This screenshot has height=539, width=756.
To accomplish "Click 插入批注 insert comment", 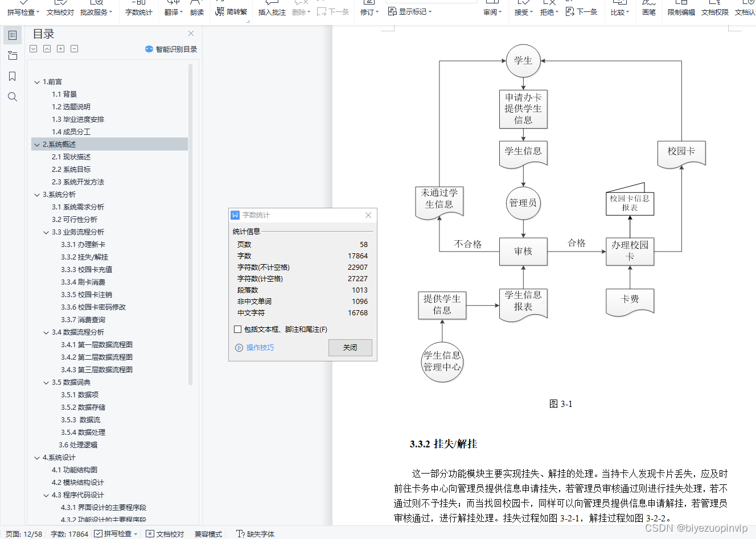I will [272, 9].
